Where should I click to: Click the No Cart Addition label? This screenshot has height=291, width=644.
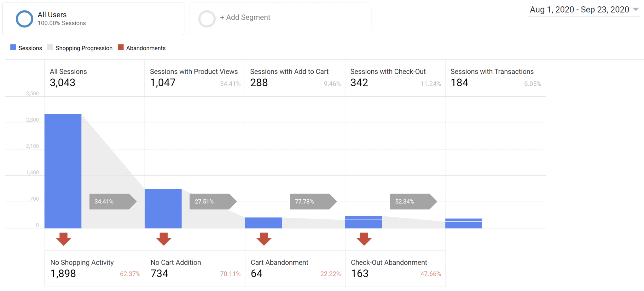(176, 262)
